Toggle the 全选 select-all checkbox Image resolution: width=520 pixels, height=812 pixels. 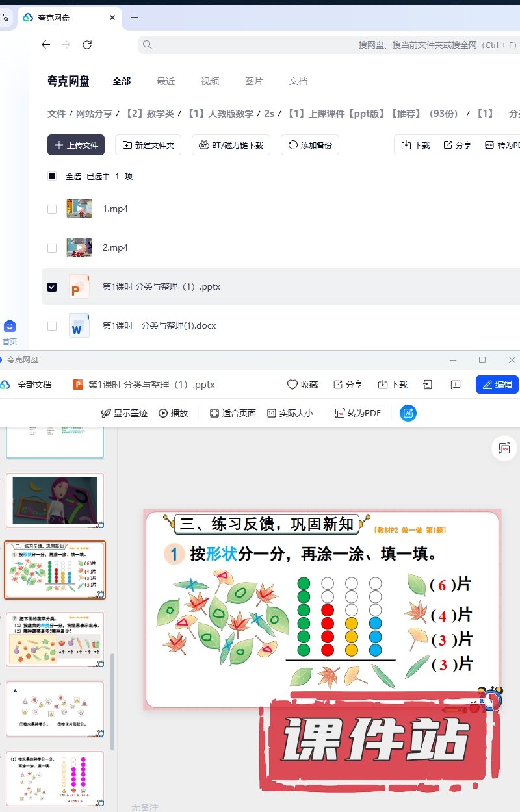tap(52, 176)
